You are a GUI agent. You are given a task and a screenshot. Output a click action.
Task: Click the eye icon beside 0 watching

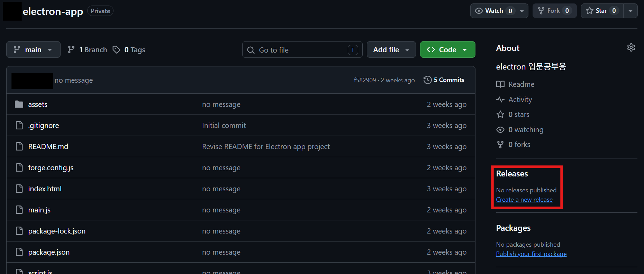[x=500, y=130]
